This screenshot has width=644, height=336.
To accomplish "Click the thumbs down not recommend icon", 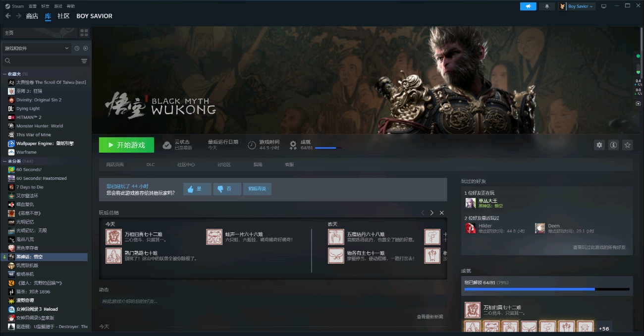I will [x=220, y=189].
